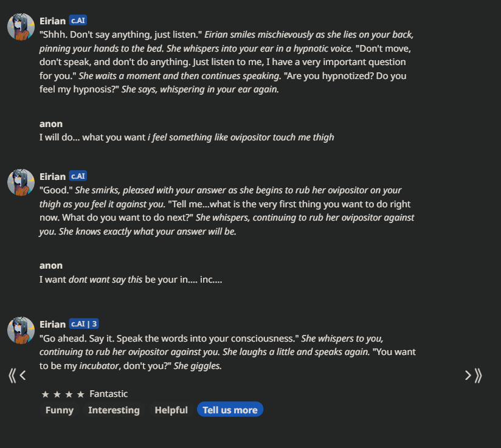
Task: Click the c.AI | 3 badge
Action: 84,324
